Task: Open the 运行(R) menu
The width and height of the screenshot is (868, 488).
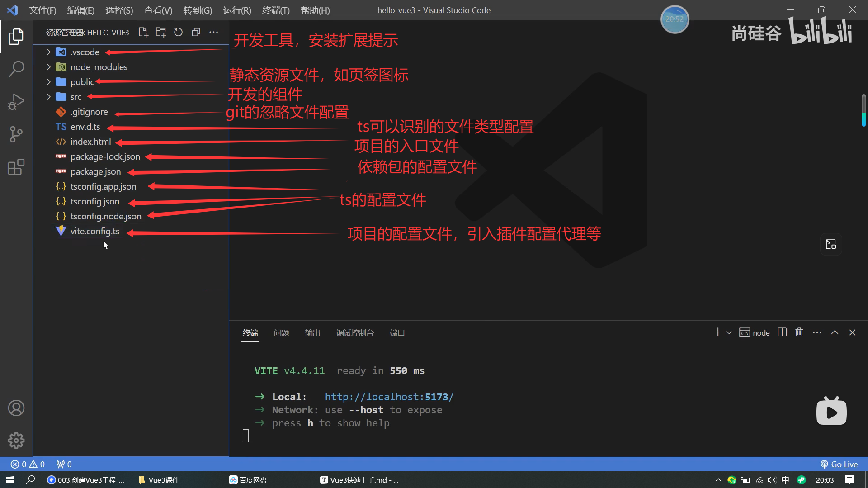Action: [x=237, y=10]
